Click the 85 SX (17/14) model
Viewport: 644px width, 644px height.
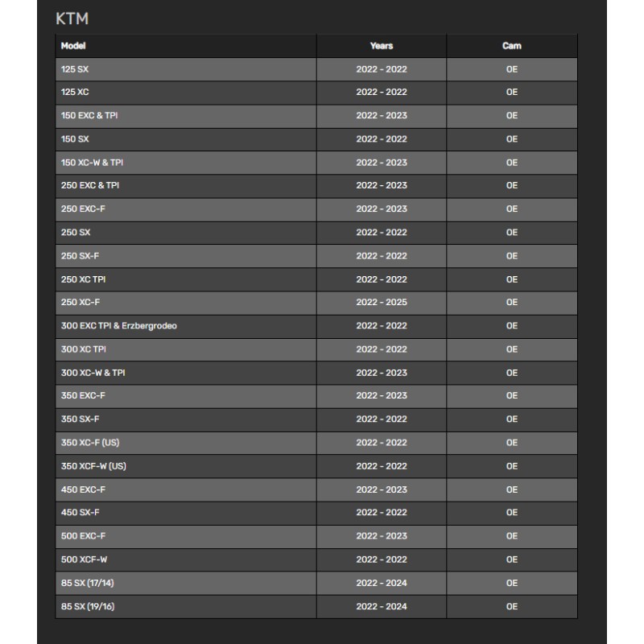click(x=81, y=583)
